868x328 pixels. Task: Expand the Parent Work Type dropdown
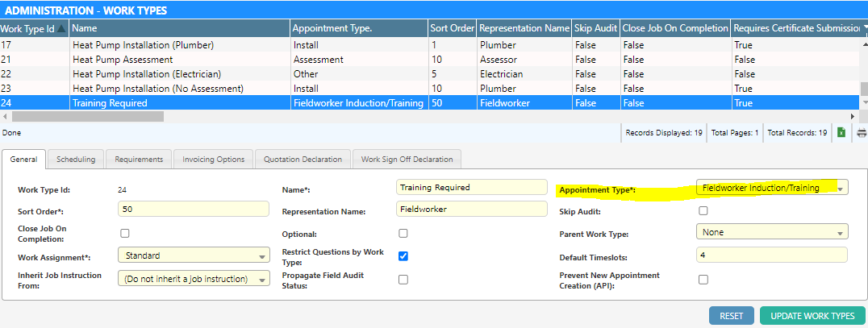tap(841, 233)
